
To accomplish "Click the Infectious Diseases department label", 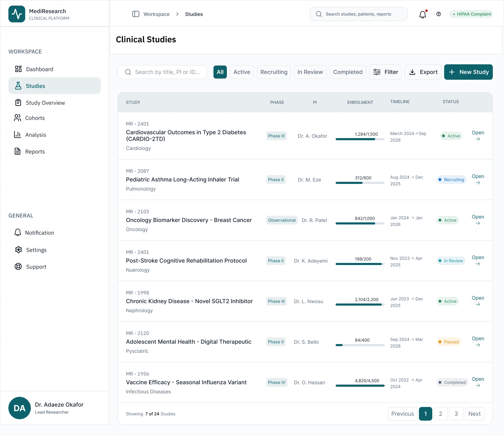I will tap(148, 392).
